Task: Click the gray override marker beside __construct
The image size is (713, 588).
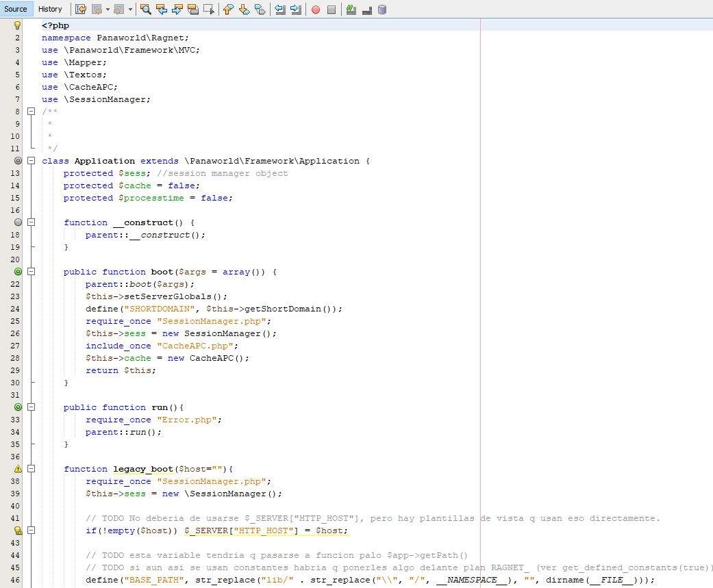Action: 18,222
